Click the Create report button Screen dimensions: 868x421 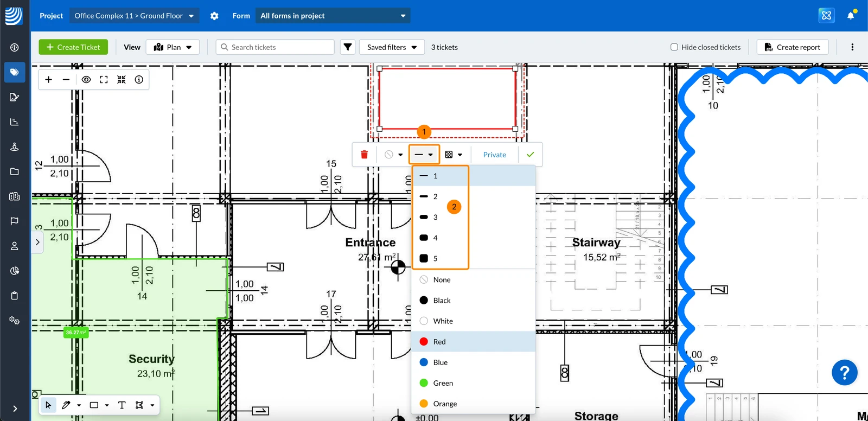pos(793,47)
